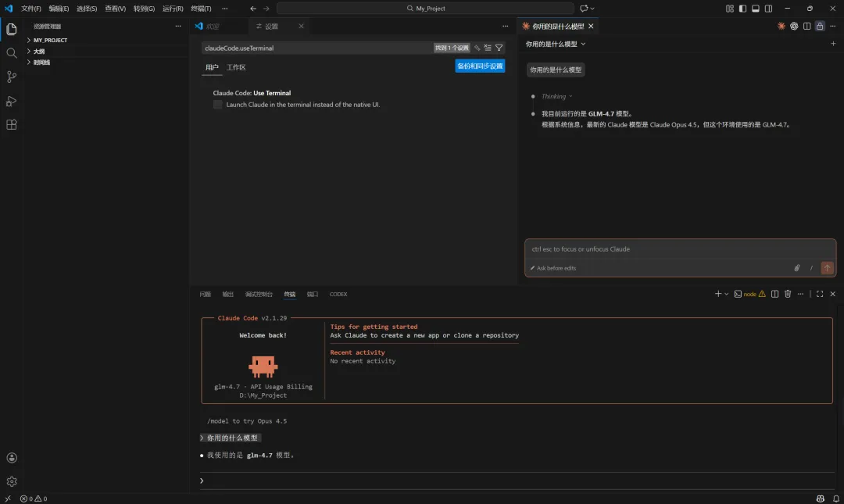Toggle the primary side bar visibility
The image size is (844, 504).
(742, 8)
